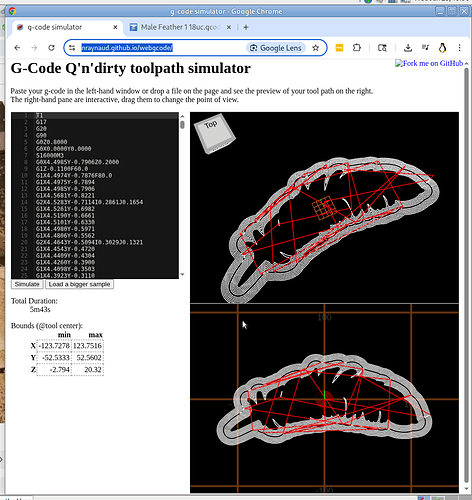Open the Chrome three-dot menu
Image resolution: width=472 pixels, height=500 pixels.
pyautogui.click(x=459, y=48)
